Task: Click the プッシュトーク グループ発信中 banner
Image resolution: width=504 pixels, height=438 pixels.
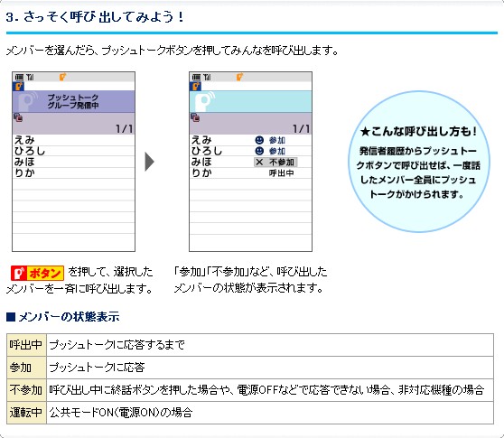Action: coord(73,101)
